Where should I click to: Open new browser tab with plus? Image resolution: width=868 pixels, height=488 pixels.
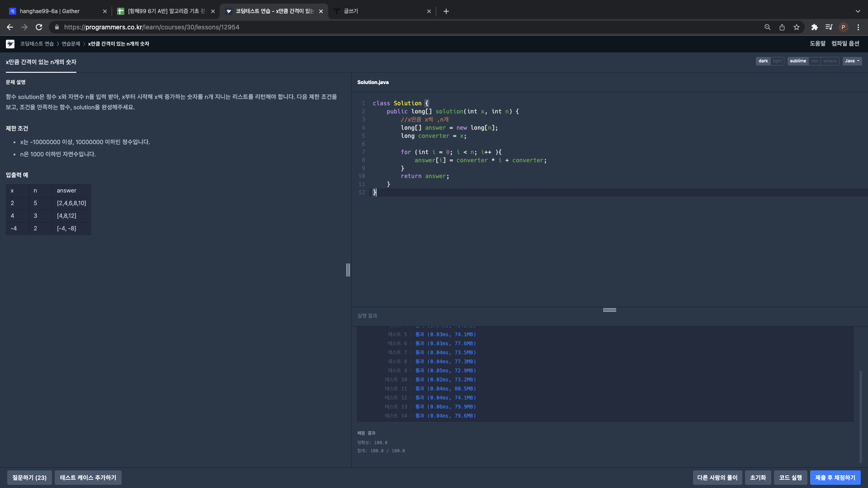tap(446, 11)
